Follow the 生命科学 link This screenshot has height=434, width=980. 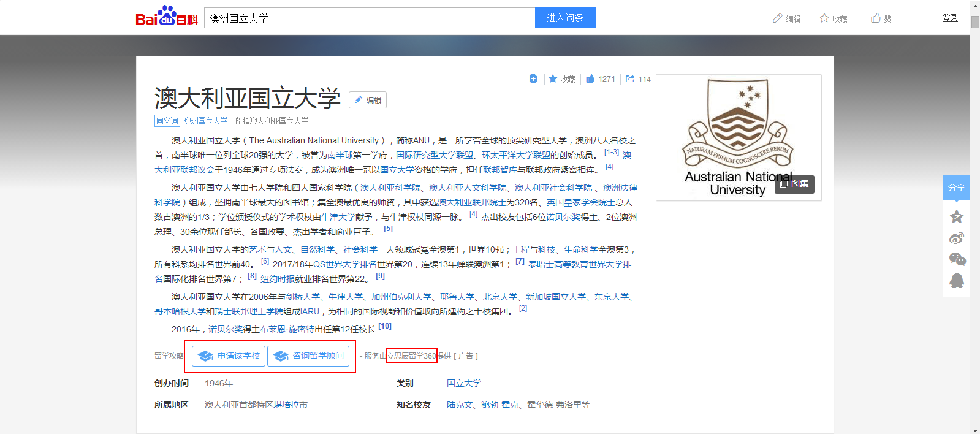pos(581,249)
